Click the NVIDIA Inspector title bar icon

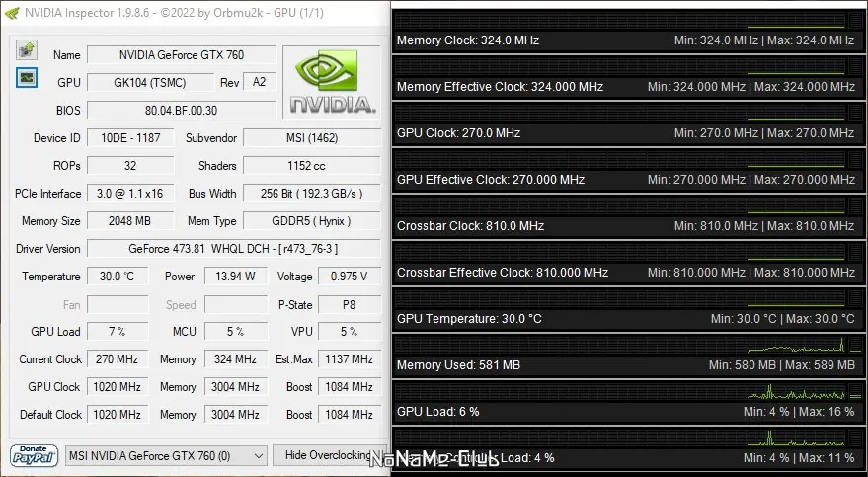(x=12, y=13)
